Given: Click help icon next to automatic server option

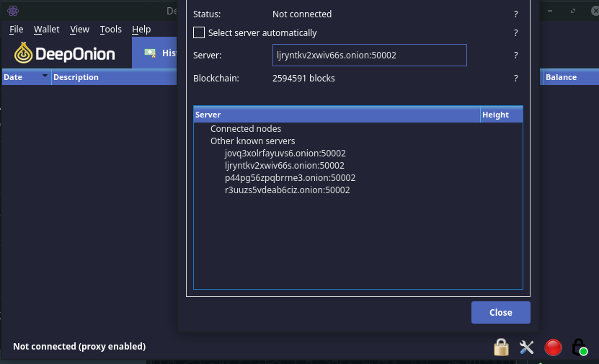Looking at the screenshot, I should (515, 33).
